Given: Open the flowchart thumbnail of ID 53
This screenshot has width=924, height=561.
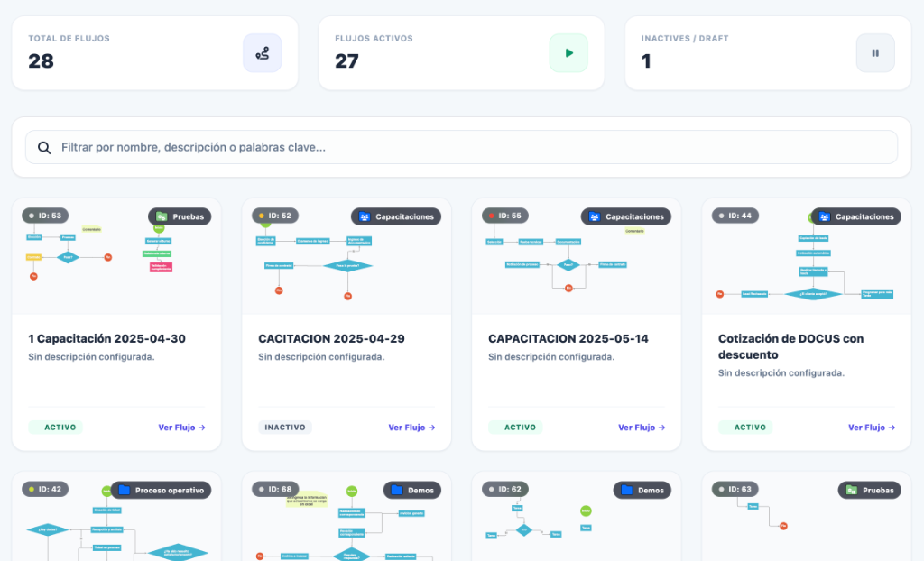Looking at the screenshot, I should [116, 256].
